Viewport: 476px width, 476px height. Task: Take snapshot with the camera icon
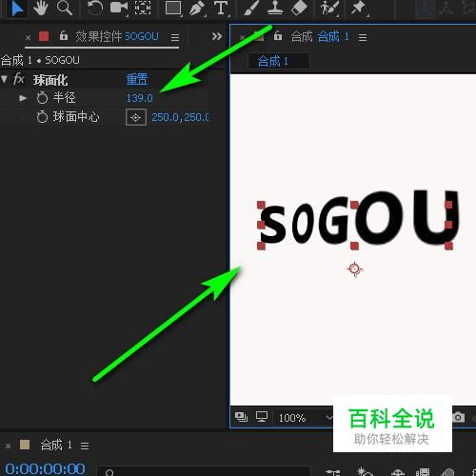458,417
